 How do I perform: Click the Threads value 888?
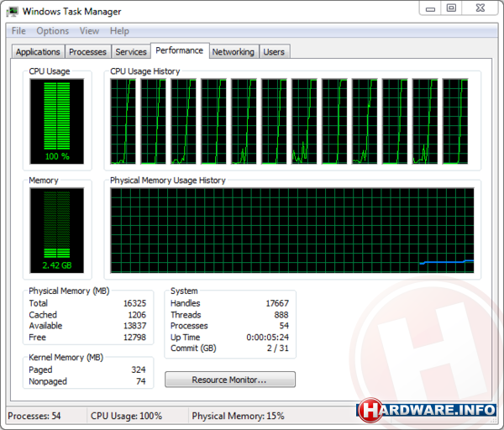coord(281,315)
